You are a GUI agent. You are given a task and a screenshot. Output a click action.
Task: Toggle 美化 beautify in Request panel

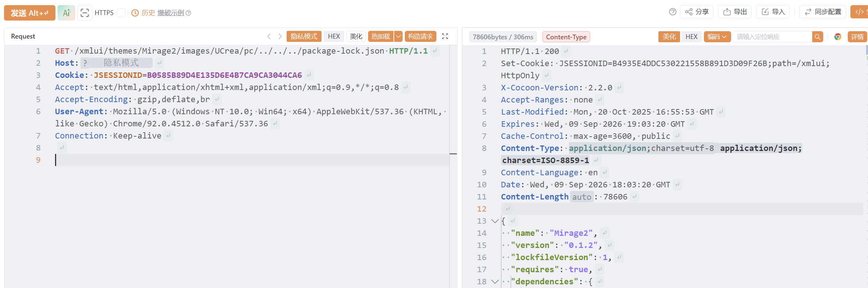(356, 36)
